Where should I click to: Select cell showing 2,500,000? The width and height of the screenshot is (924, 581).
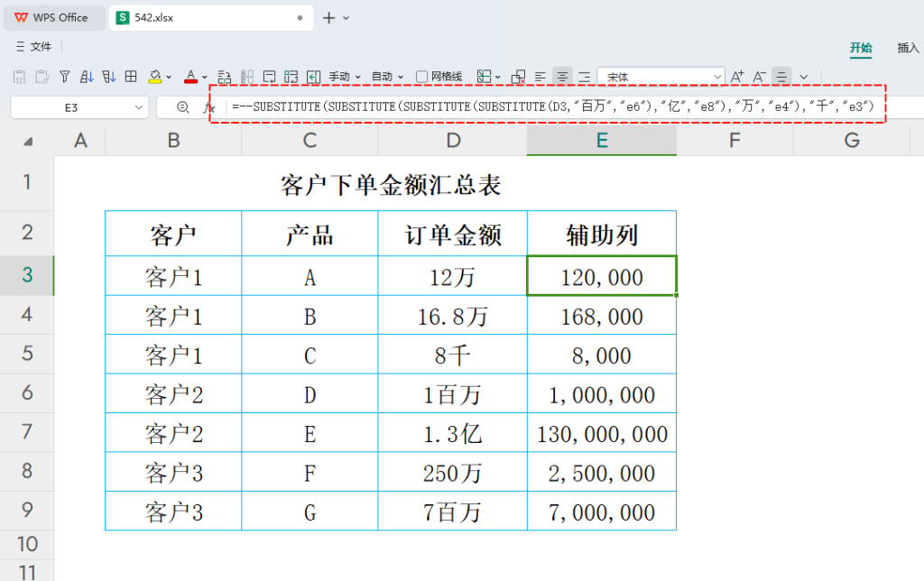(602, 472)
